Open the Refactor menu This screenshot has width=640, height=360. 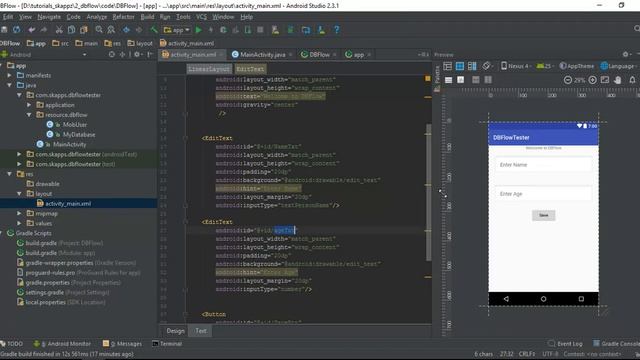click(123, 17)
